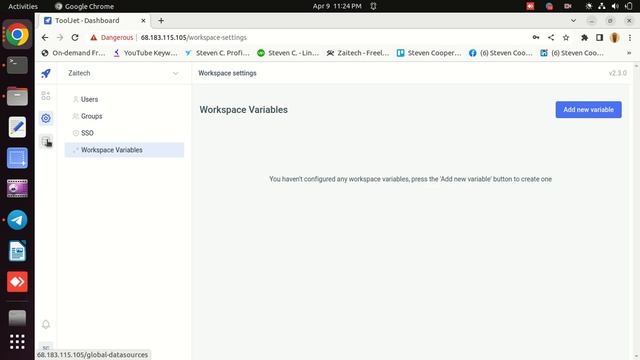Click the Add new variable button

(588, 109)
